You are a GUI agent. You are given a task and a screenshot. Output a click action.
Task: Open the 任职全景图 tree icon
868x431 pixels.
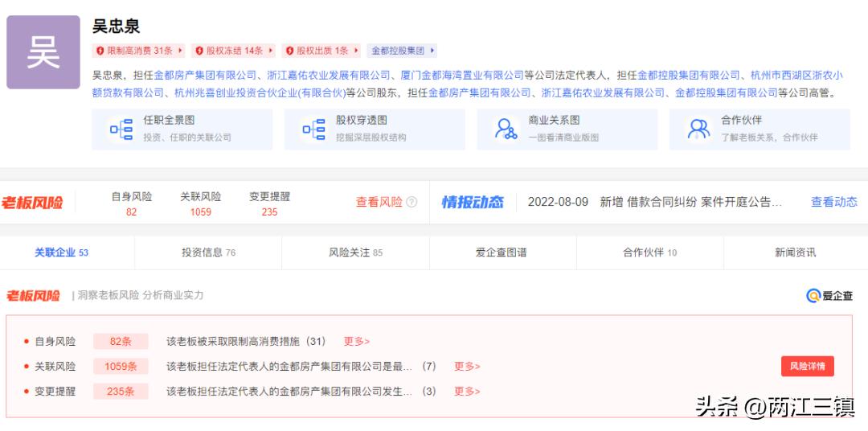tap(121, 129)
